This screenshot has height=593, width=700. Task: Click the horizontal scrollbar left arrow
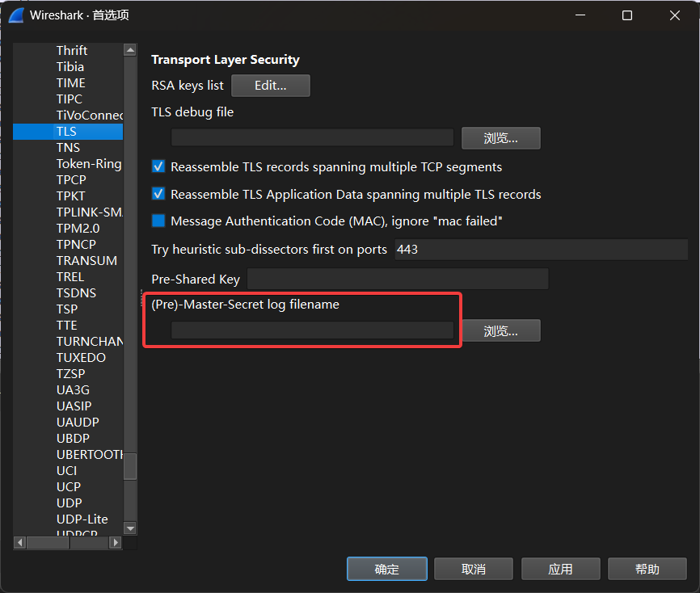(x=20, y=543)
